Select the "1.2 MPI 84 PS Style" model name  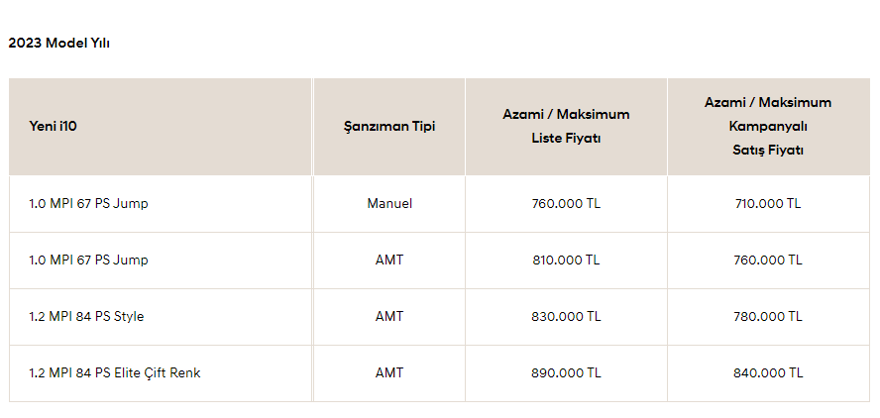[87, 316]
